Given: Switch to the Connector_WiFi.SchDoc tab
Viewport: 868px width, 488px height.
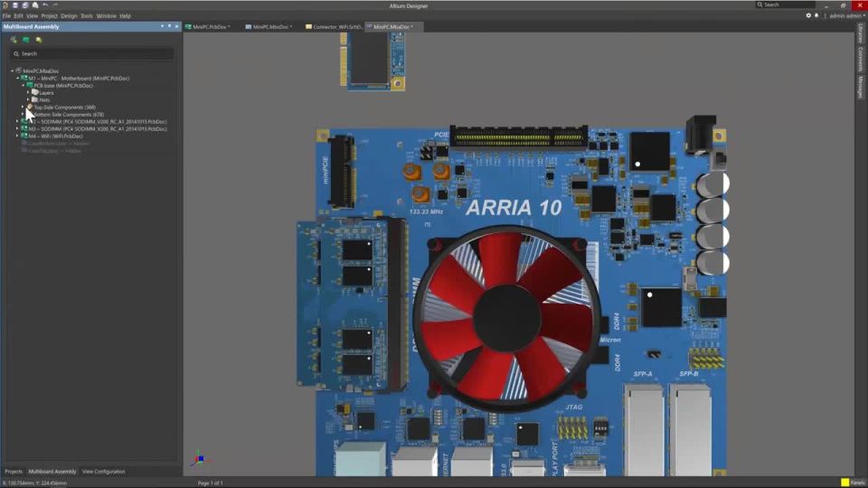Looking at the screenshot, I should (x=334, y=26).
